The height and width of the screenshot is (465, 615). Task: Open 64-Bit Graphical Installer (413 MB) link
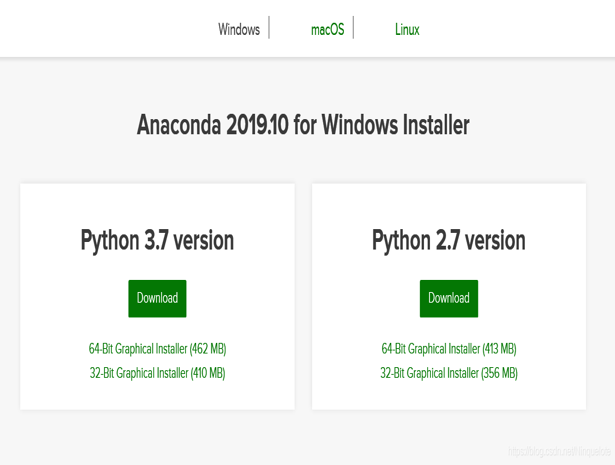(x=449, y=349)
